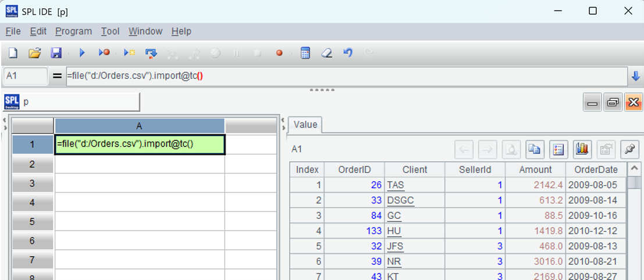Click the OrderID column header
The image size is (644, 280).
pos(354,169)
